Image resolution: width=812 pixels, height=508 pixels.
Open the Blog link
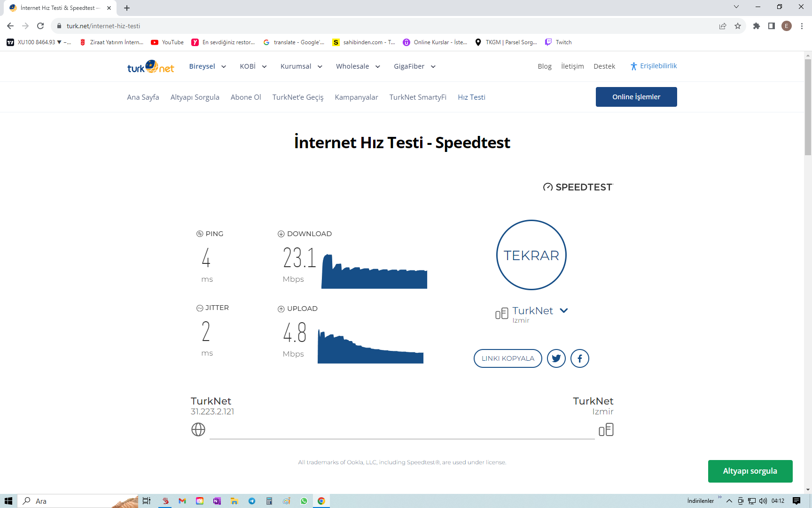545,66
